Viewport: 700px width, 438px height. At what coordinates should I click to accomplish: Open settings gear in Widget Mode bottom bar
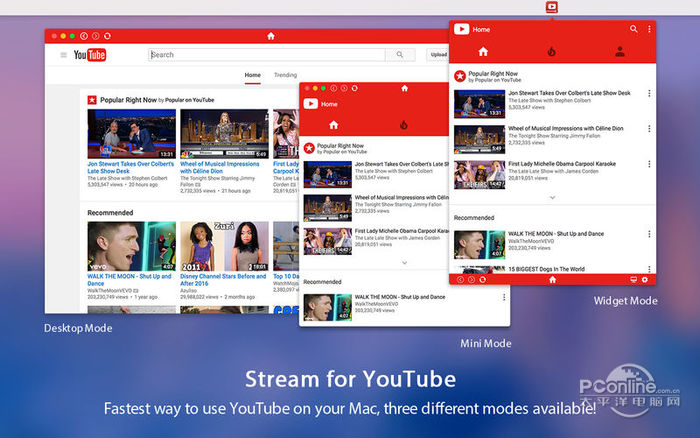[x=645, y=279]
